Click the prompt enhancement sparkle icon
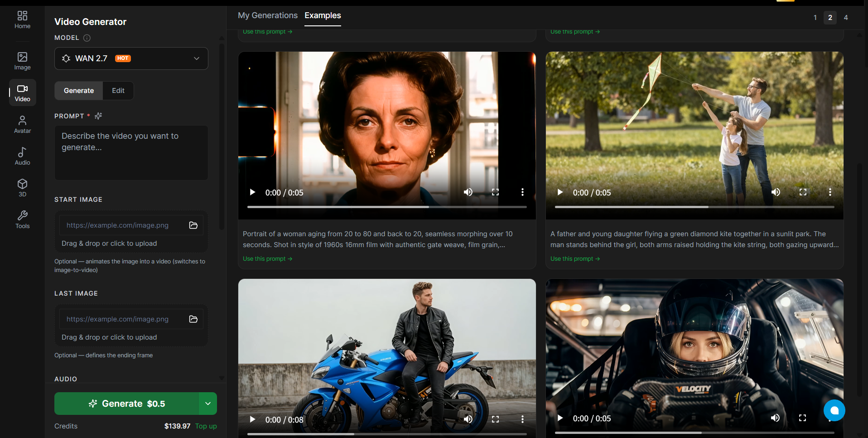Screen dimensions: 868x438 98,116
